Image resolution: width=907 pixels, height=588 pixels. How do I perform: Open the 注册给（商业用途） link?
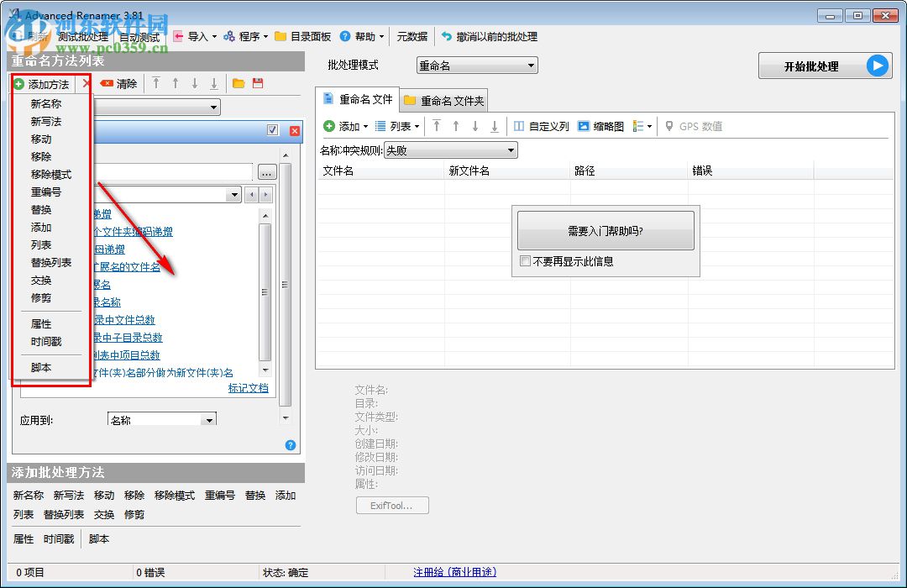[x=456, y=570]
